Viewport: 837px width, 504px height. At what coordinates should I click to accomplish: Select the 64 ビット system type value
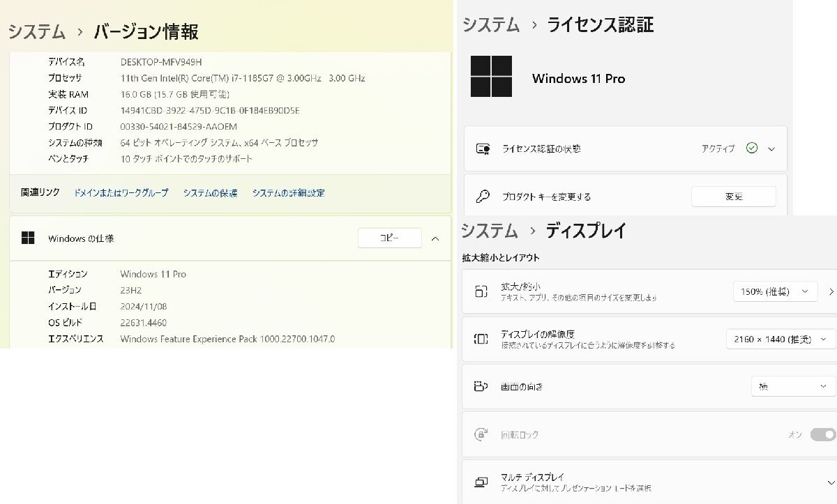click(x=220, y=143)
